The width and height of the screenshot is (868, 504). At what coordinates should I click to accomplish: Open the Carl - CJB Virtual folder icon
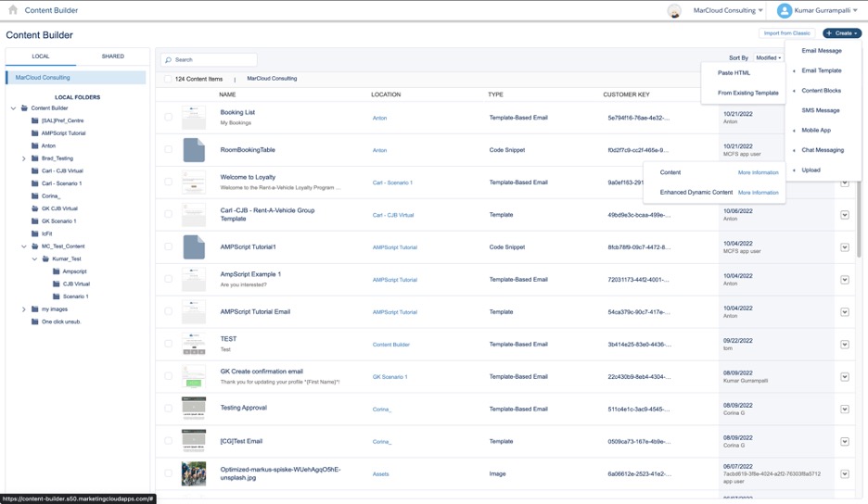coord(35,171)
